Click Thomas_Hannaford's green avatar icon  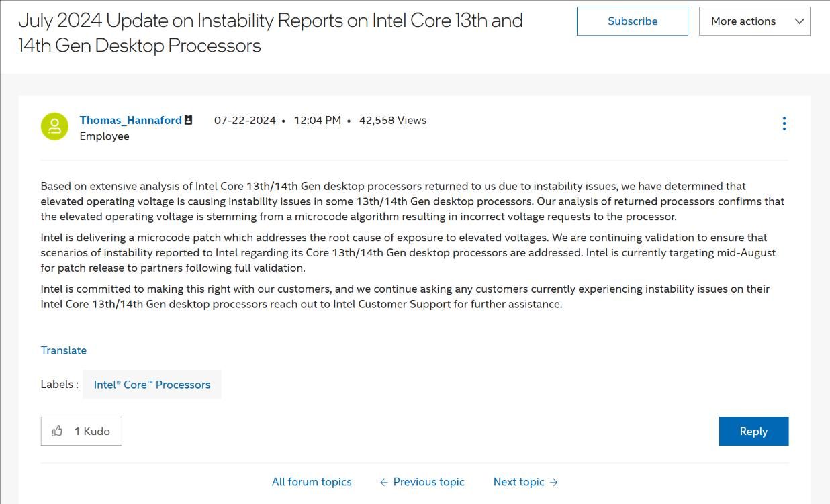[54, 126]
